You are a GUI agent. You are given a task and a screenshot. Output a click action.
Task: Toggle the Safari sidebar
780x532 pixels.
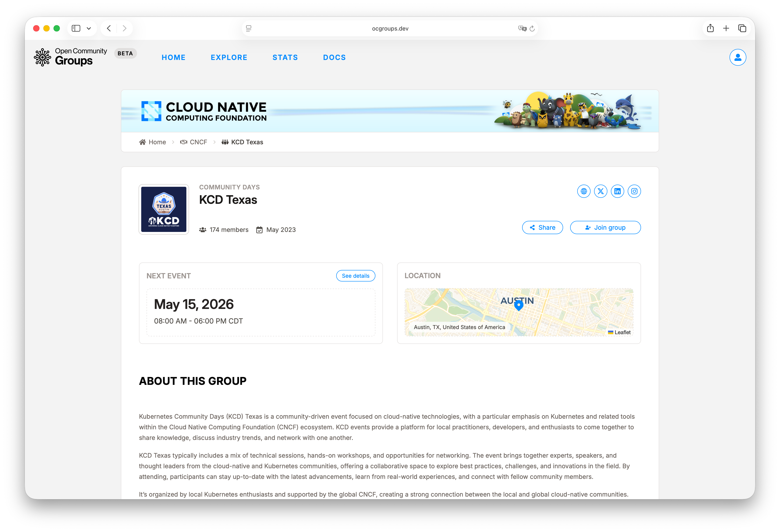(76, 29)
